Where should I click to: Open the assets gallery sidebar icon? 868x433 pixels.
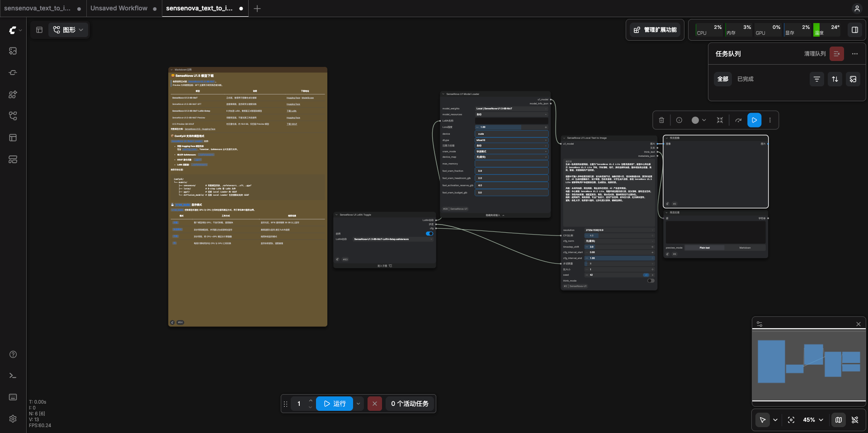(13, 51)
